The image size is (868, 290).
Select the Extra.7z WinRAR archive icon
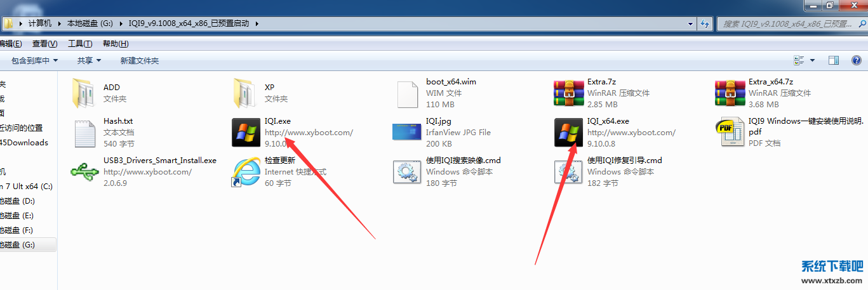tap(569, 93)
